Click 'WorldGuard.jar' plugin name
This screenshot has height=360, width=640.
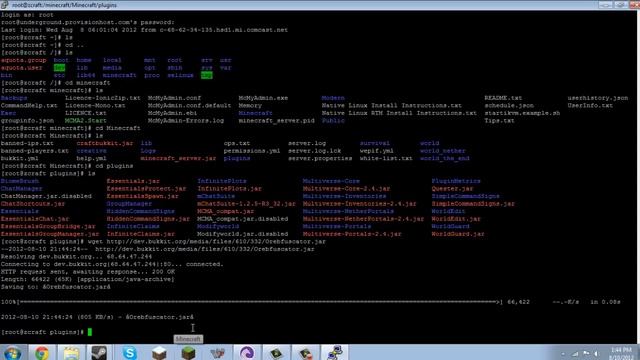458,234
